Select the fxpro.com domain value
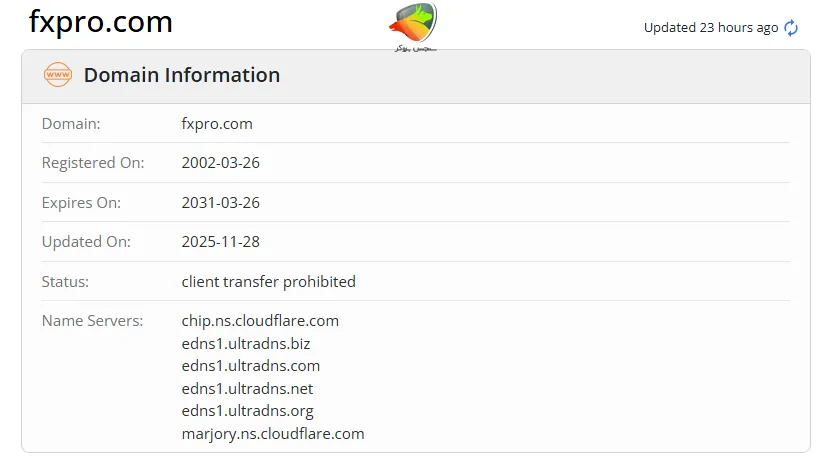This screenshot has height=462, width=825. coord(217,124)
